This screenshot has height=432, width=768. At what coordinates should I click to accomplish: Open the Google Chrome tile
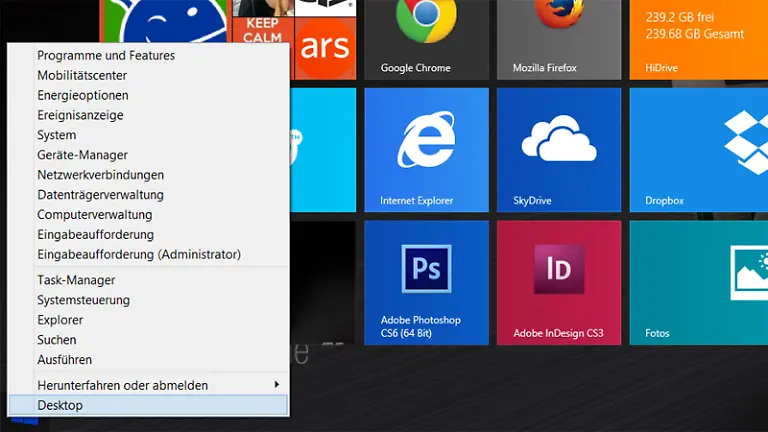pos(426,38)
